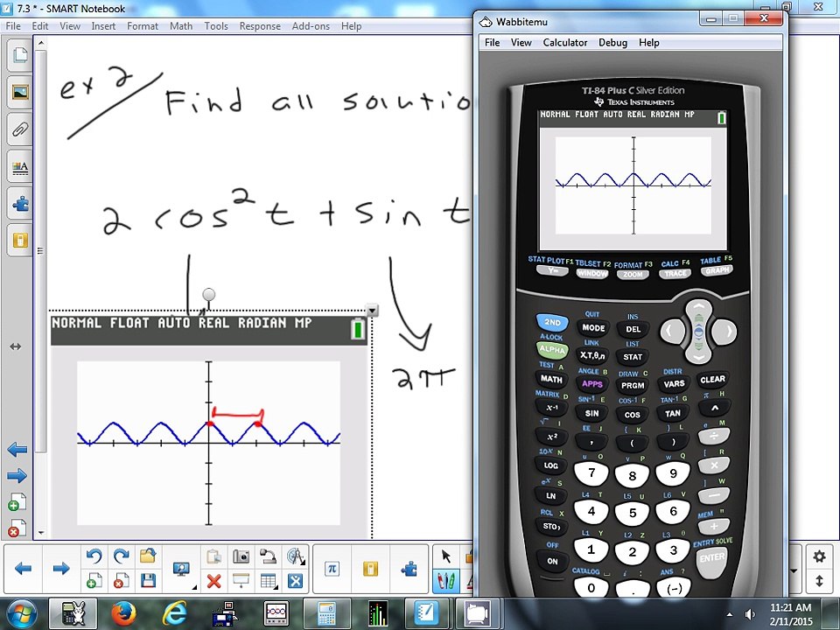Click the Response yellow toolbar icon

point(370,569)
